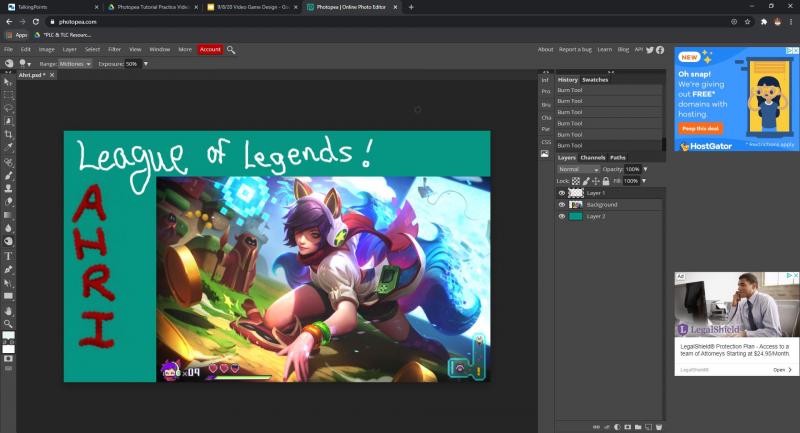Select the Lasso tool
Viewport: 800px width, 433px height.
tap(8, 108)
